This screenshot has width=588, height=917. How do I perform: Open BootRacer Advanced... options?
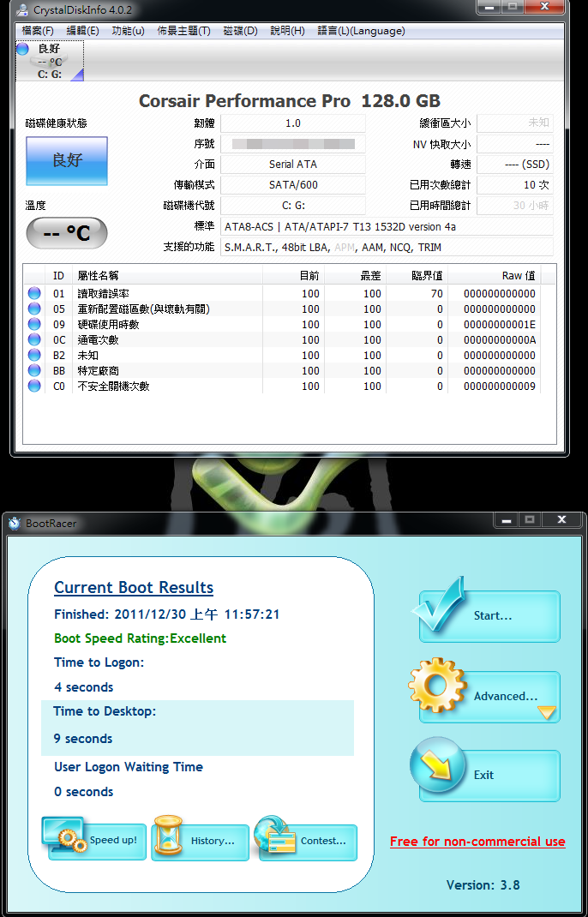coord(489,697)
